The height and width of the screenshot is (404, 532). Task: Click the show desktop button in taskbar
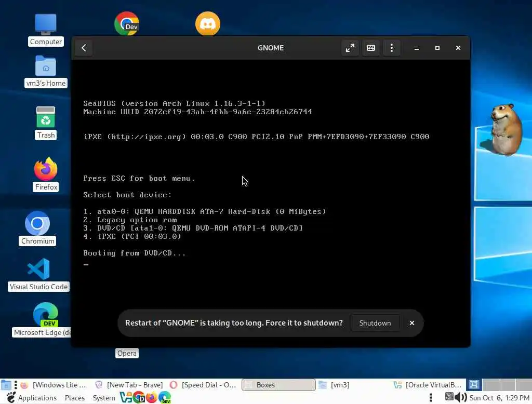[6, 385]
